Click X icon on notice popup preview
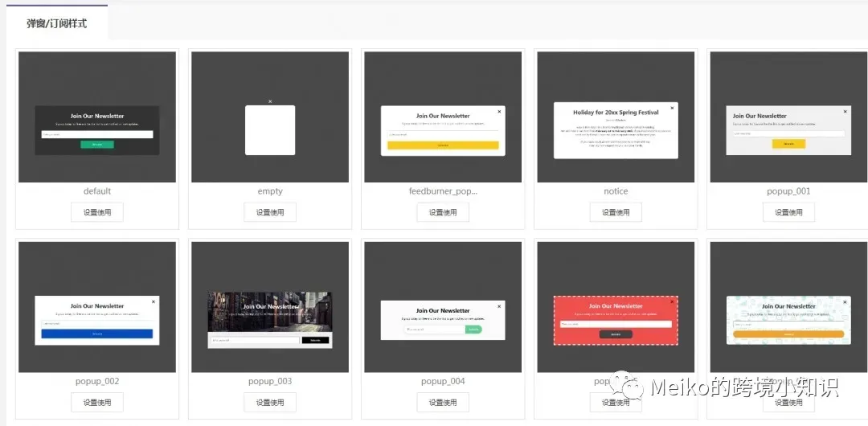 coord(672,108)
